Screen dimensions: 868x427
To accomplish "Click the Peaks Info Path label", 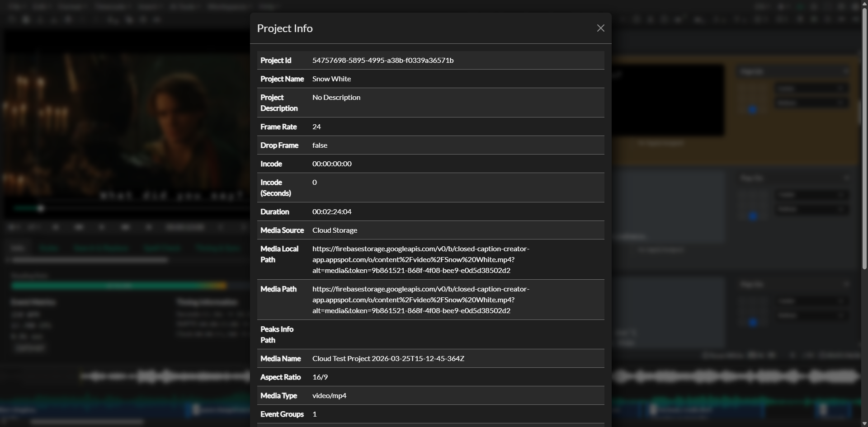I will coord(277,334).
